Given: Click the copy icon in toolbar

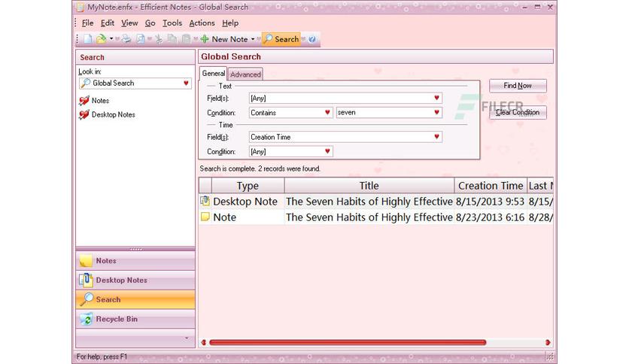Looking at the screenshot, I should (172, 39).
